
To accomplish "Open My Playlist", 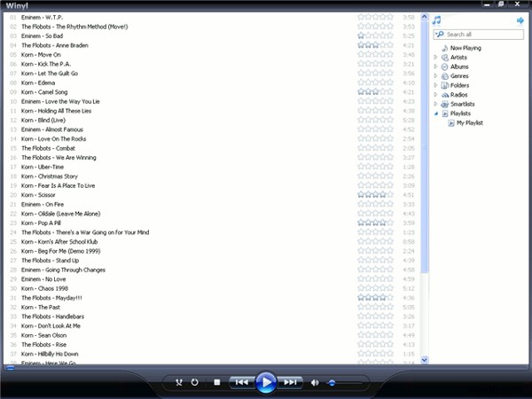I will click(x=470, y=123).
